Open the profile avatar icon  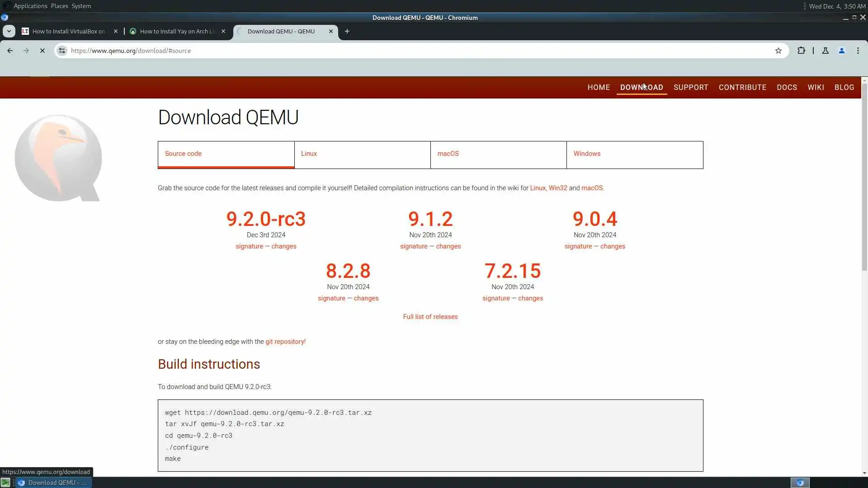point(841,51)
